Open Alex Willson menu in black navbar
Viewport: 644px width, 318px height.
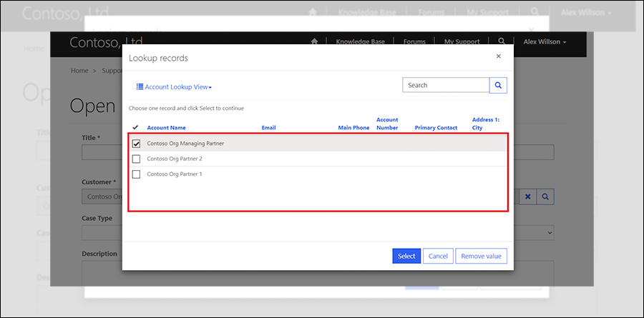click(545, 42)
